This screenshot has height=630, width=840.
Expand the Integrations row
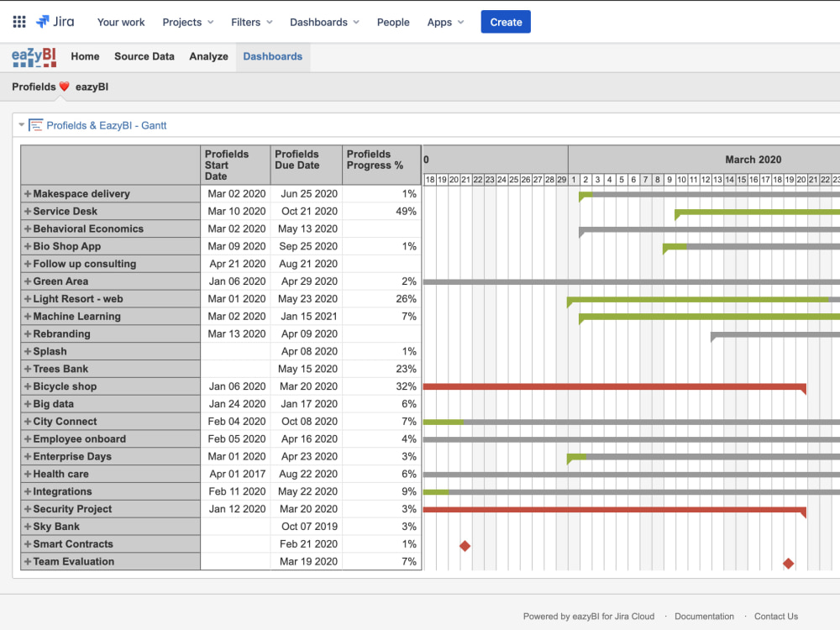tap(28, 491)
